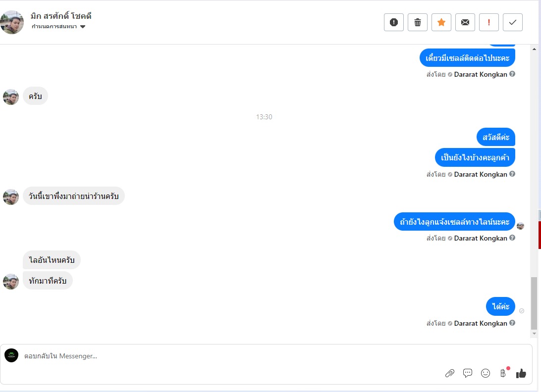Click the Dararat Kongkan sender link below ได้ค่ะ
This screenshot has height=392, width=541.
[481, 323]
